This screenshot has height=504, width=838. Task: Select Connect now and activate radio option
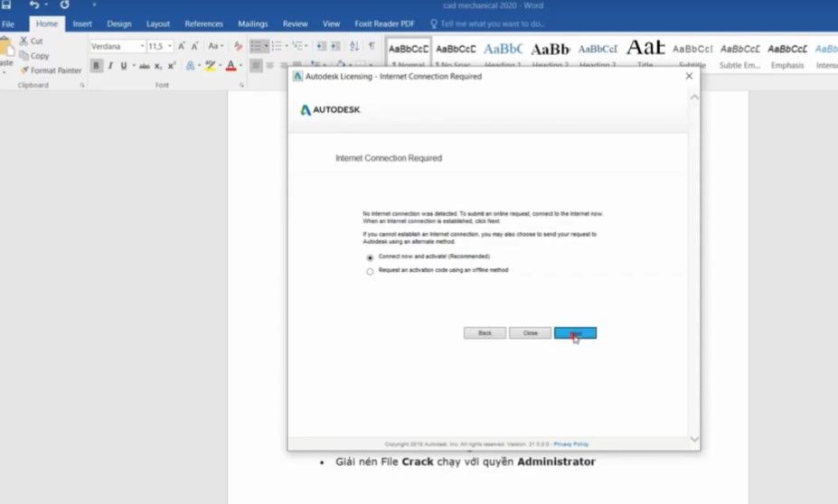(370, 257)
